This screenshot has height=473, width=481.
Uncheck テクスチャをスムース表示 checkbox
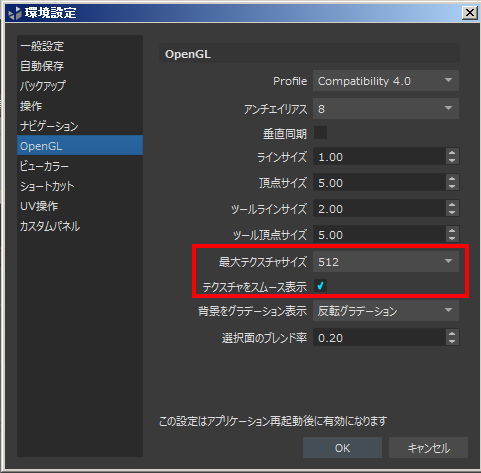320,286
